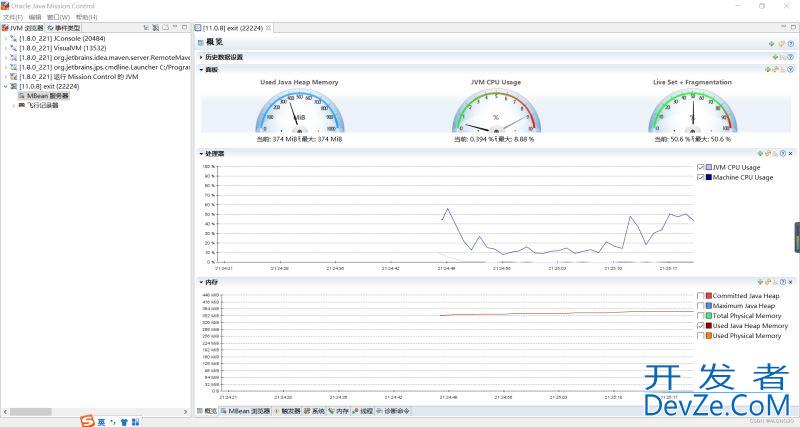Uncheck Machine CPU Usage series
The width and height of the screenshot is (800, 427).
[x=701, y=178]
